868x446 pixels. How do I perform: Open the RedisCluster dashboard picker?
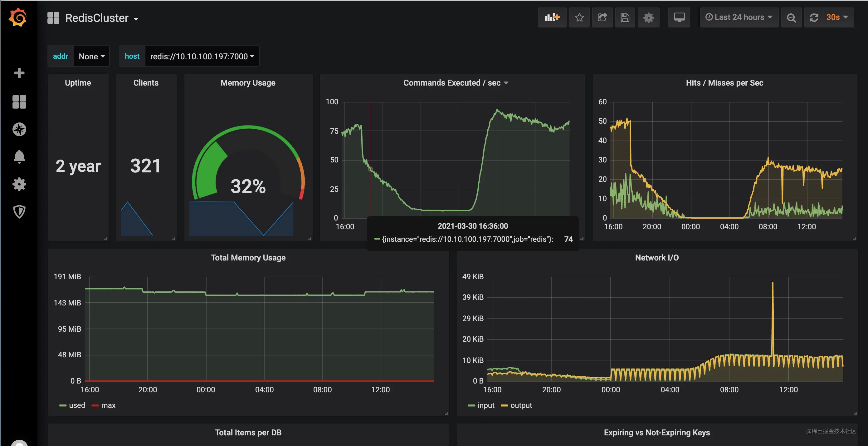[102, 18]
